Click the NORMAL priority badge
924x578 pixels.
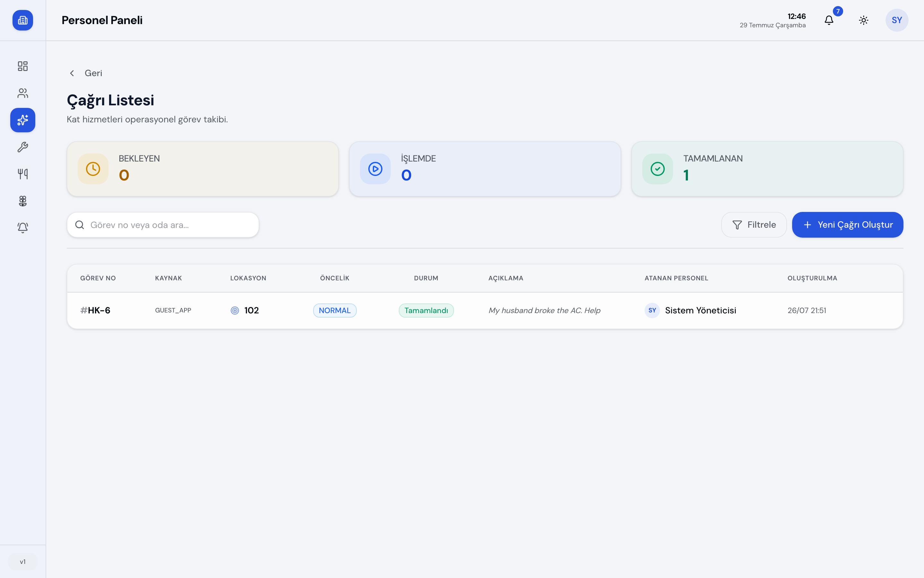[x=335, y=311]
